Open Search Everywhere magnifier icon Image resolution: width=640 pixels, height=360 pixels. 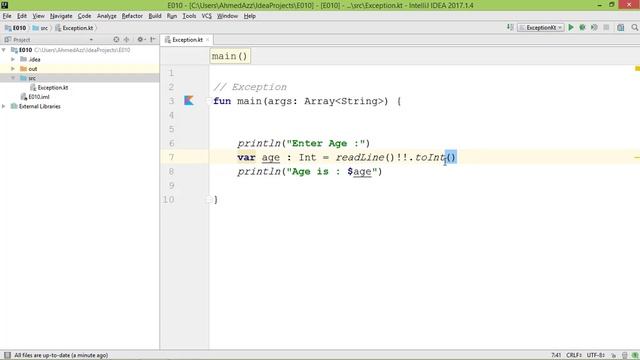635,27
